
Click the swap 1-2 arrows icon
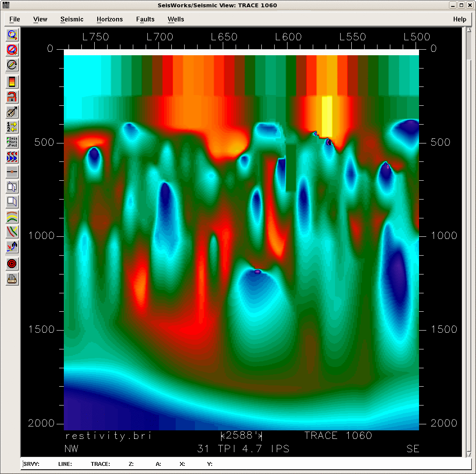click(x=12, y=127)
